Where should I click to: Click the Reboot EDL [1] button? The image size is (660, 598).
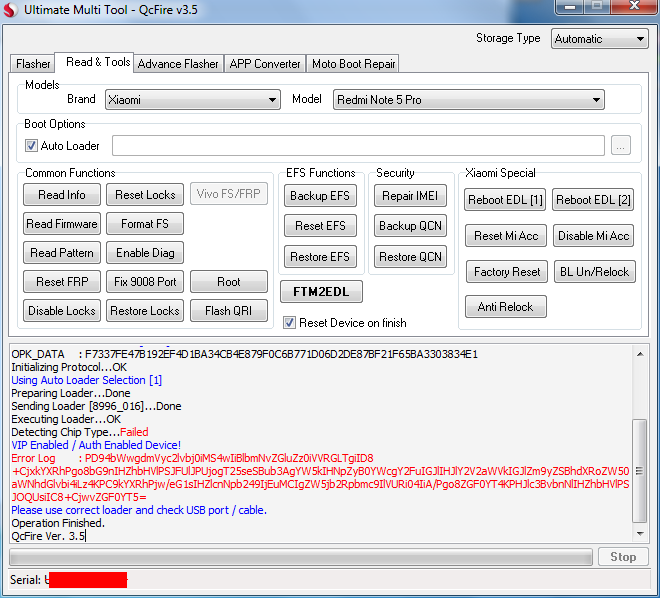505,199
